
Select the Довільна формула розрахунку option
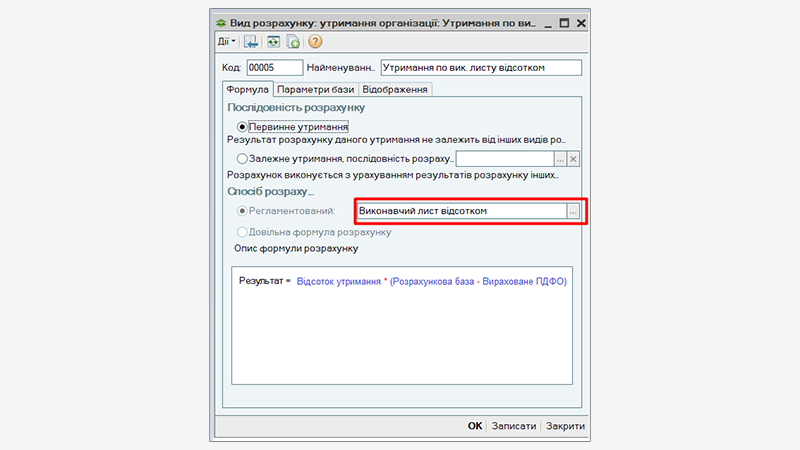[242, 231]
